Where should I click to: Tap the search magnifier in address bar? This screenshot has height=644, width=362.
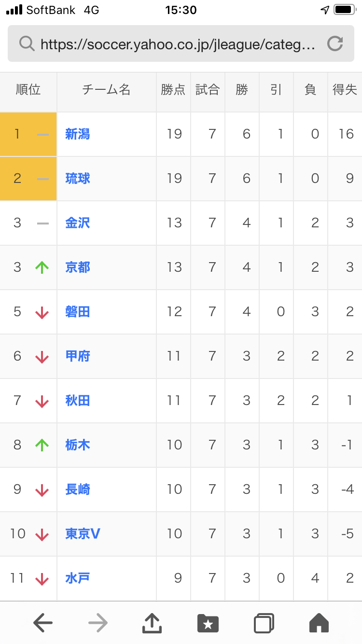(27, 44)
